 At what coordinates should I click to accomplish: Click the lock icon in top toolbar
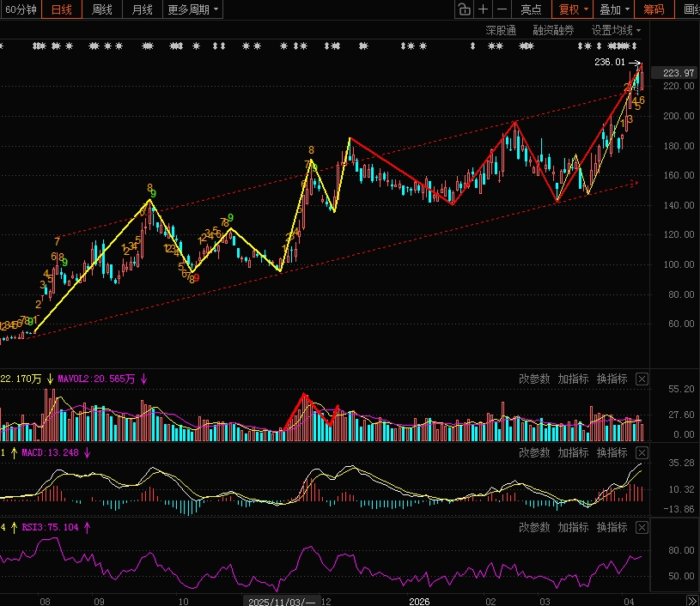[x=464, y=9]
